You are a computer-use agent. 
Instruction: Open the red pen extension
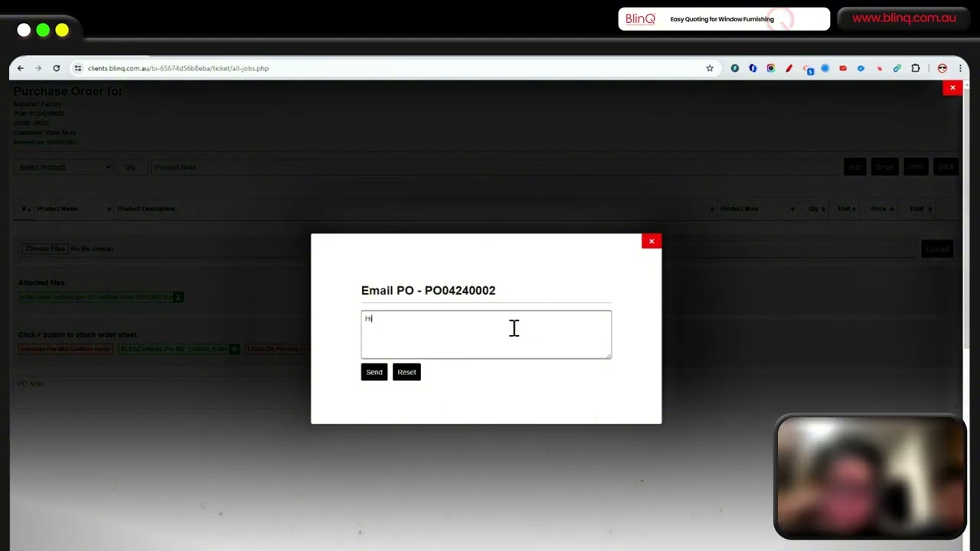pos(789,68)
